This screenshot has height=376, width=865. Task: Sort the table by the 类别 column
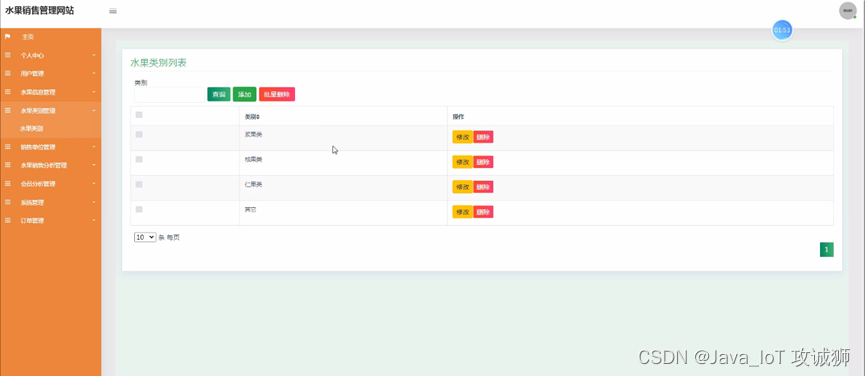[252, 117]
